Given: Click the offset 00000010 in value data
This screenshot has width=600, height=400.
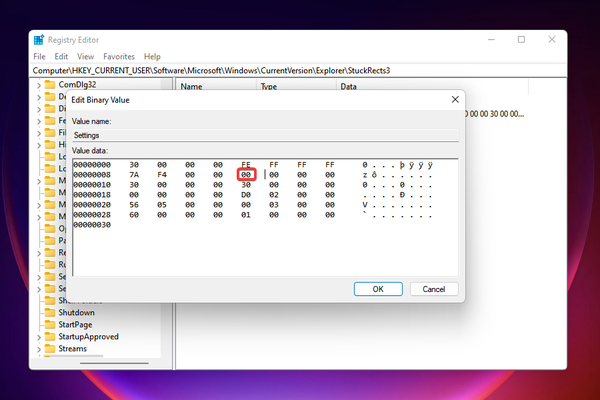Looking at the screenshot, I should (x=92, y=185).
